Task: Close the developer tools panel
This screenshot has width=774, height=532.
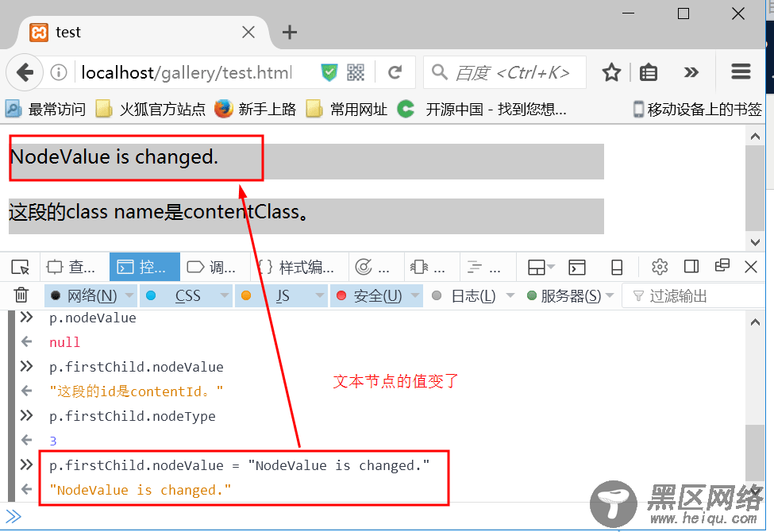Action: (751, 268)
